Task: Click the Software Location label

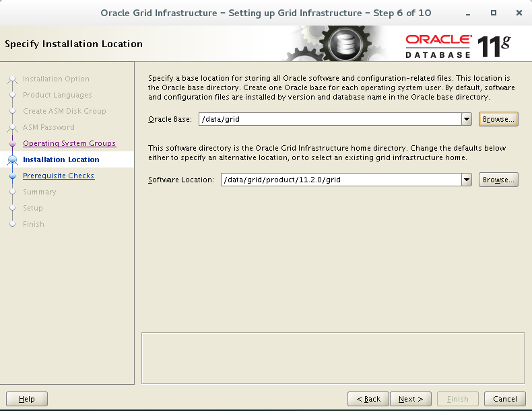Action: (181, 180)
